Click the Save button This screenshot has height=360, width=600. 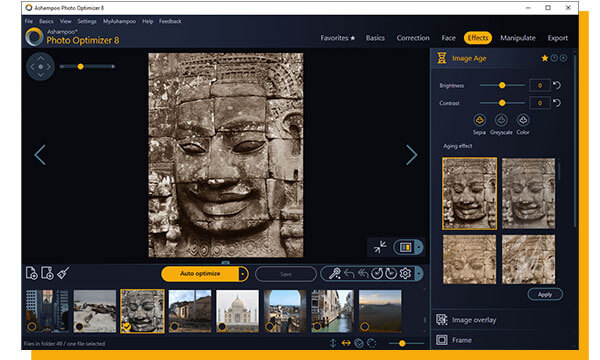tap(286, 274)
